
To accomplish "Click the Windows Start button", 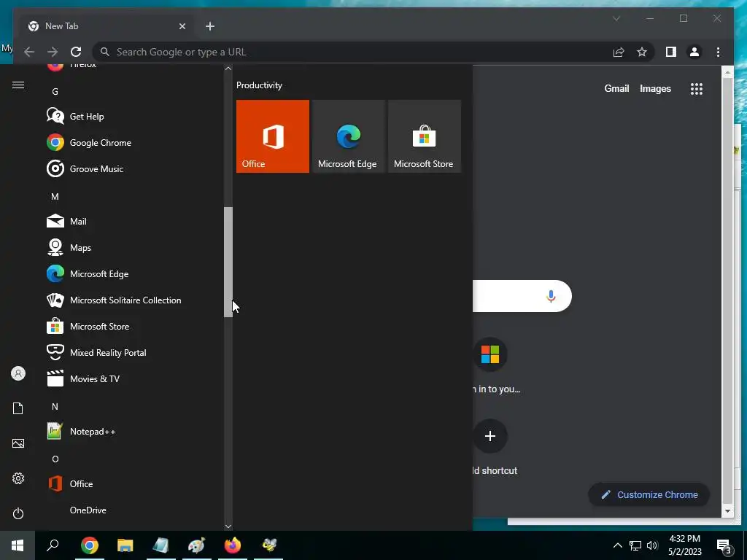I will 18,545.
